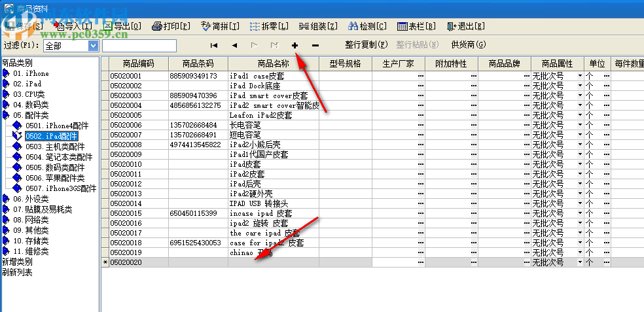Select the 07.贴膜及易耗类 category
The image size is (644, 312).
click(x=43, y=209)
